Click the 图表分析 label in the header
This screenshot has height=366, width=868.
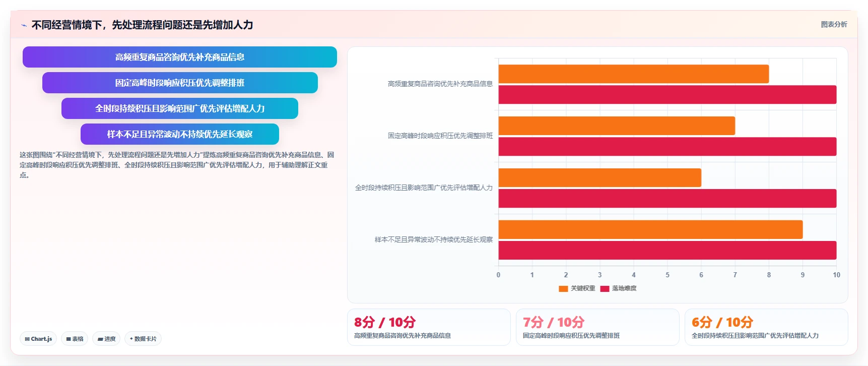(834, 24)
